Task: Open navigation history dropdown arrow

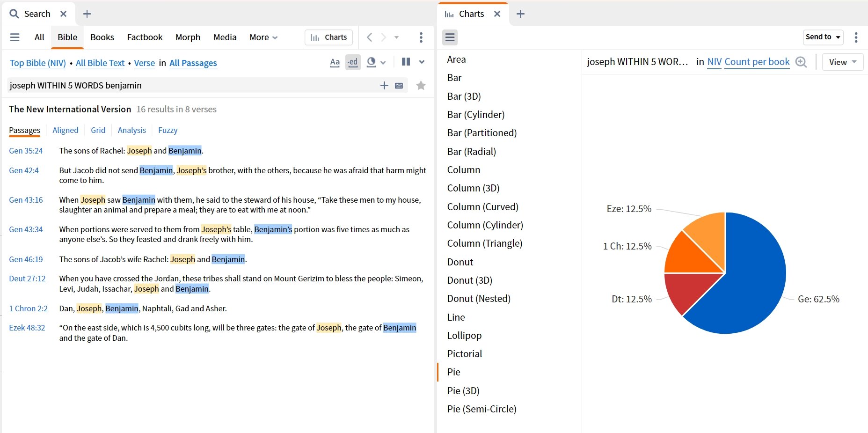Action: coord(396,37)
